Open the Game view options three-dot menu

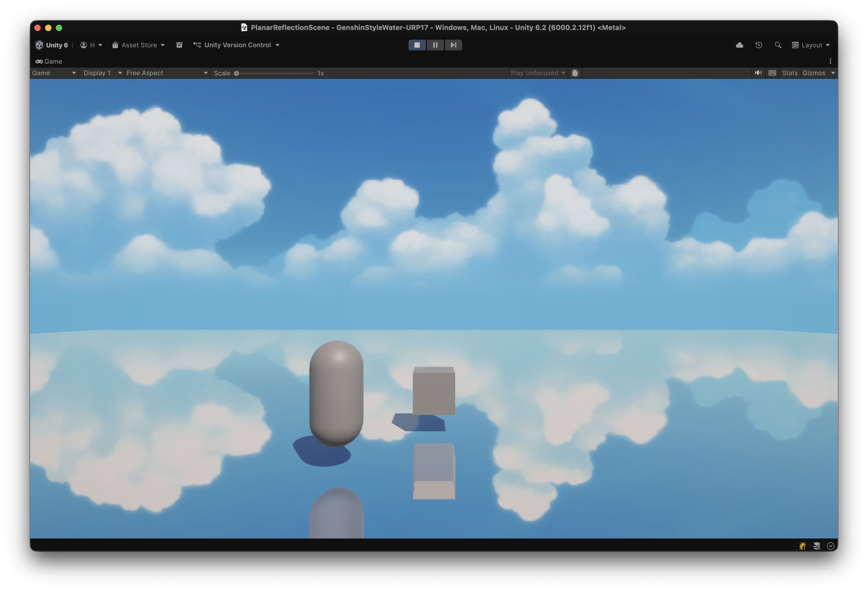pos(830,61)
